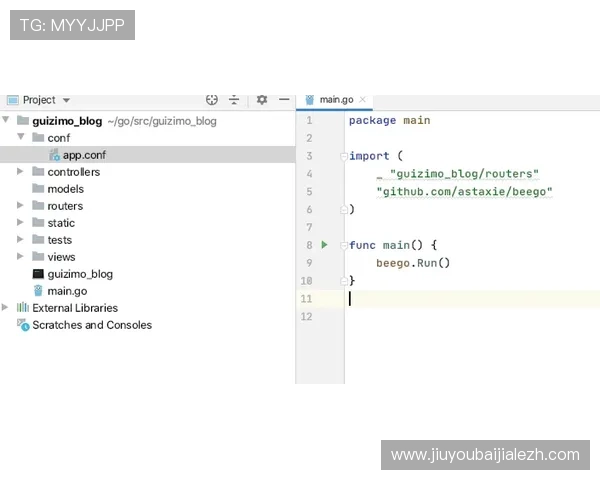Image resolution: width=600 pixels, height=480 pixels.
Task: Click the External Libraries icon
Action: tap(22, 308)
